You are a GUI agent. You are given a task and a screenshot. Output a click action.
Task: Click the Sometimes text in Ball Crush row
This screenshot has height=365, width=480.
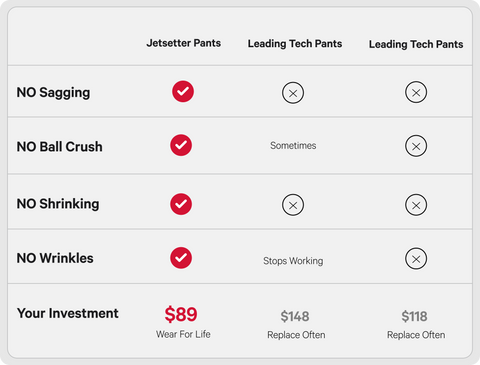293,145
